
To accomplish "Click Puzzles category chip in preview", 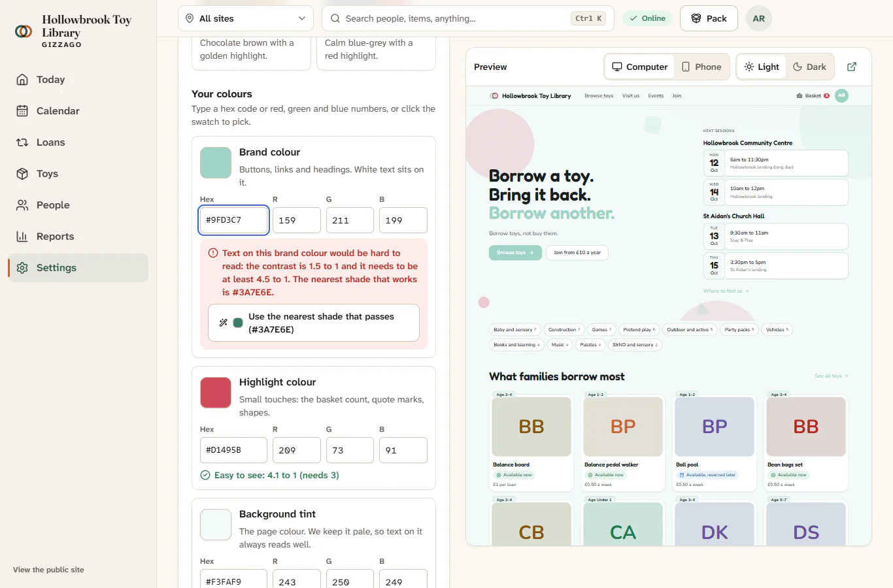I will click(590, 345).
